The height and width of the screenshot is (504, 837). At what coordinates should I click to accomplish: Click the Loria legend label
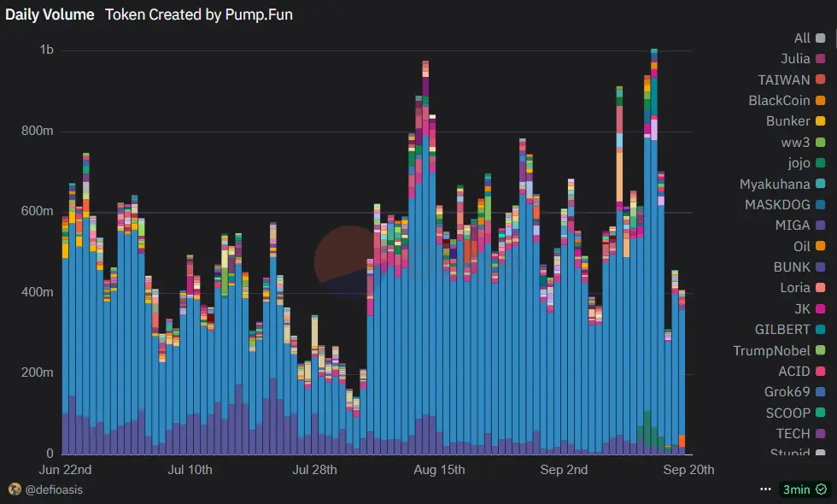click(x=795, y=288)
